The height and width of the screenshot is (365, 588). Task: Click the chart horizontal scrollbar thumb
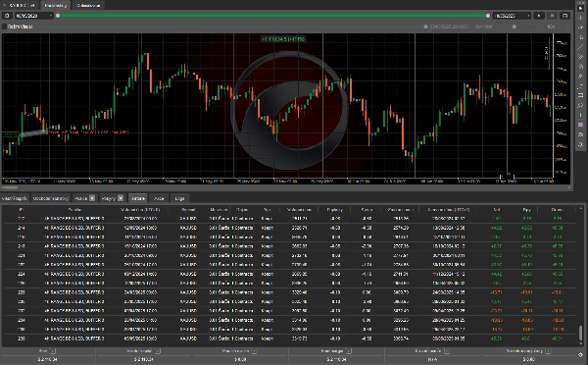pos(10,187)
